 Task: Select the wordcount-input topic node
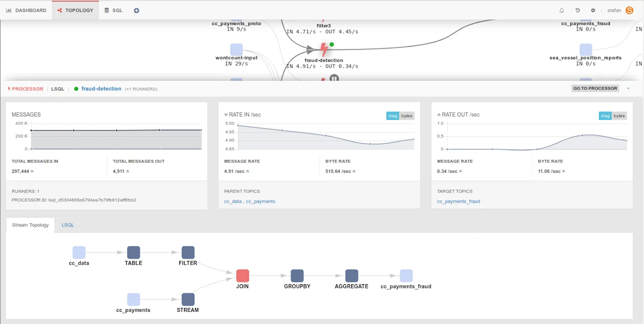[236, 49]
